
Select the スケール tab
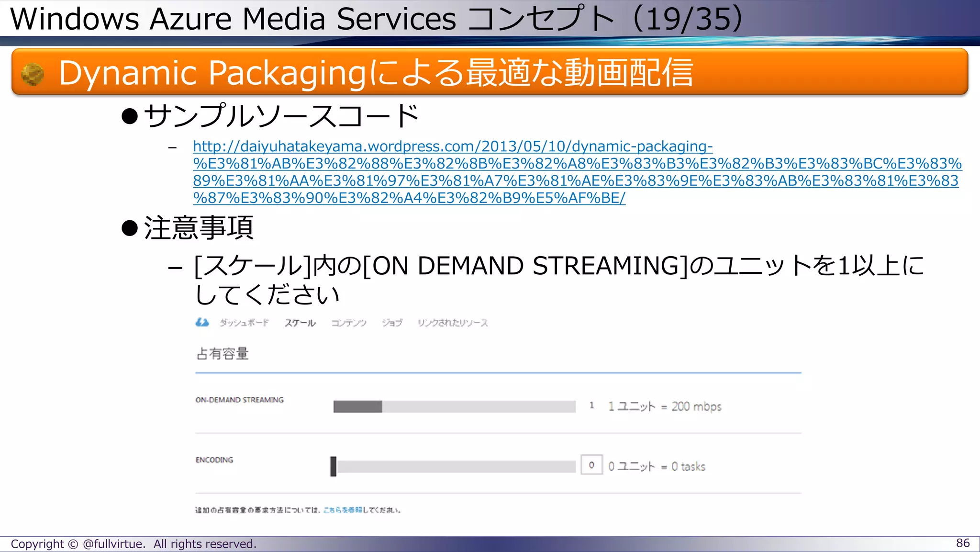300,323
